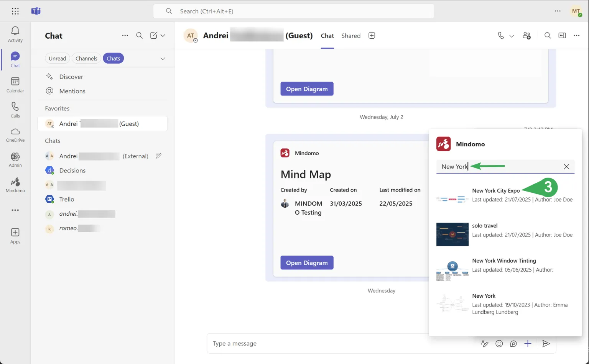Open the Microsoft 365 app launcher grid

(15, 11)
